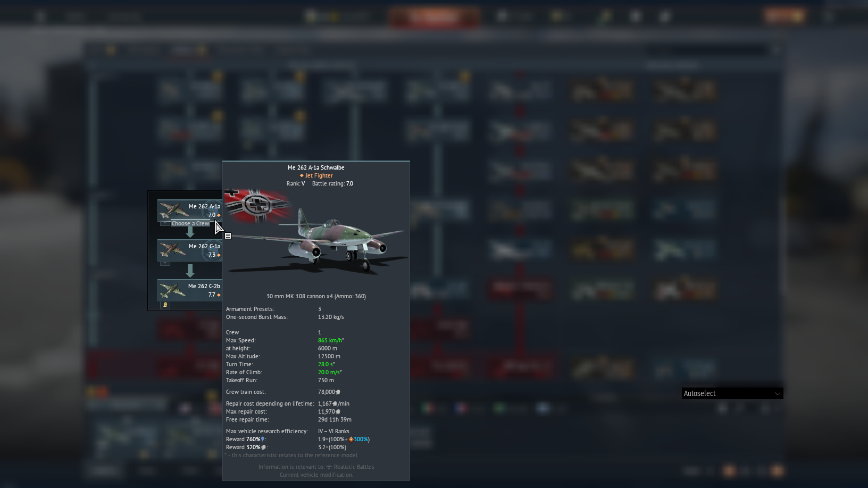The height and width of the screenshot is (488, 868).
Task: Click the orange diamond beside battle rating 7.3
Action: (x=219, y=255)
